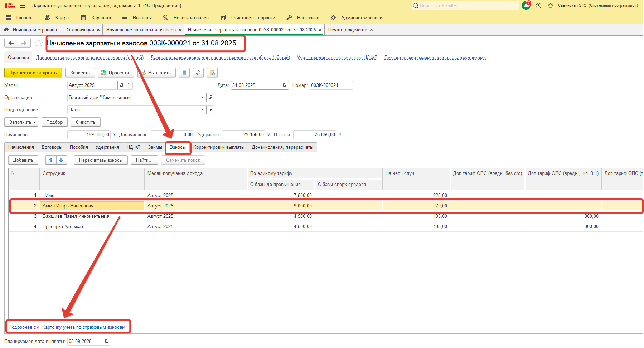Open attached files paperclip icon
Screen dimensions: 644x348
click(x=198, y=73)
